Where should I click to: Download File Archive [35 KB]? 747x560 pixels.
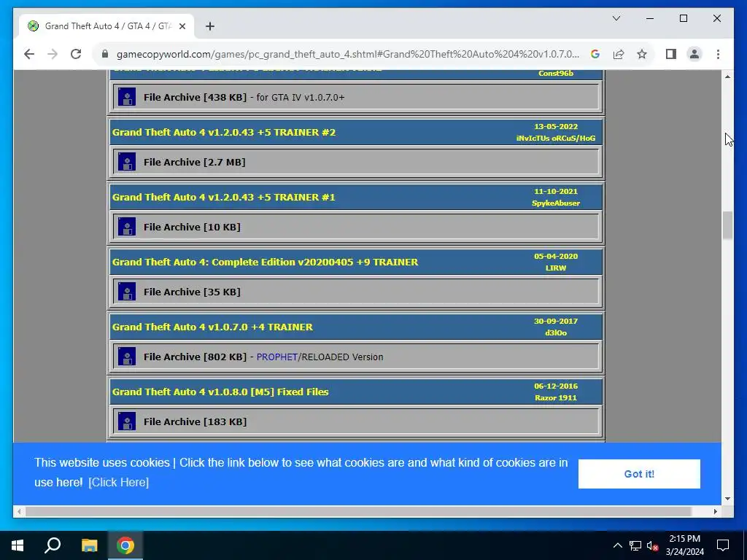click(x=192, y=292)
